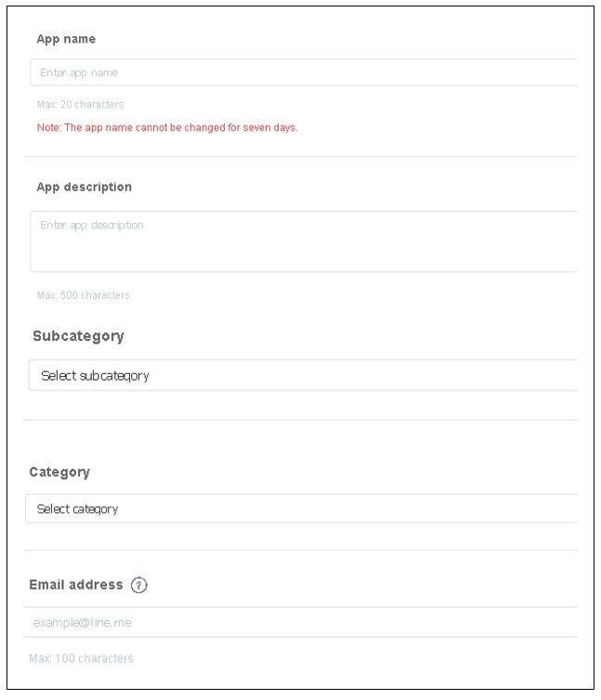601x700 pixels.
Task: Click the 'Max: 100 characters' hint
Action: click(x=81, y=658)
